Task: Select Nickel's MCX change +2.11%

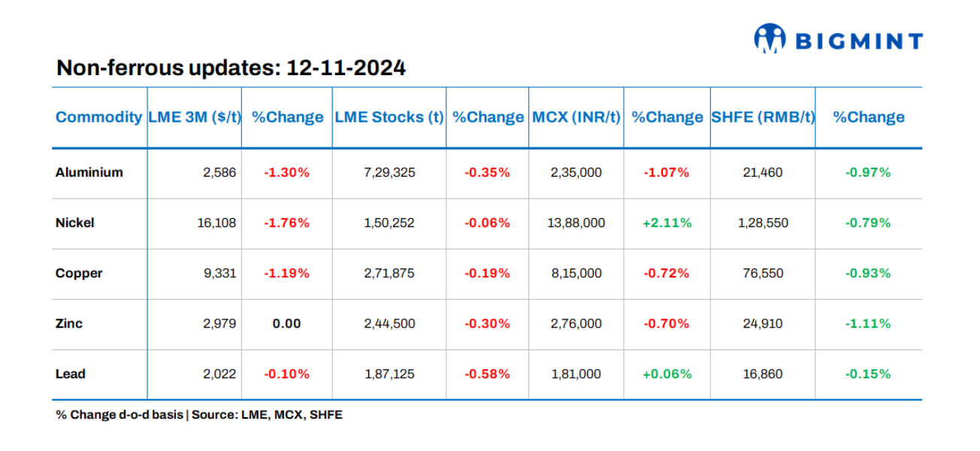Action: [667, 222]
